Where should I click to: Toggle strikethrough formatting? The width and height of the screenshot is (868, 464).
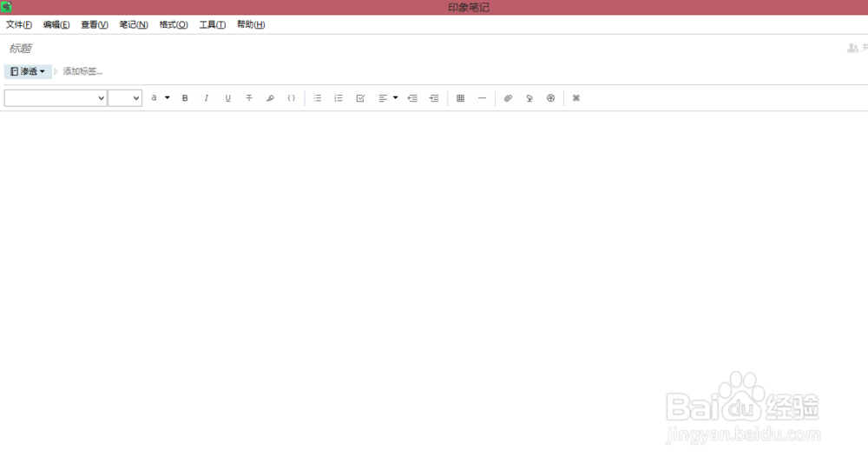(x=249, y=98)
